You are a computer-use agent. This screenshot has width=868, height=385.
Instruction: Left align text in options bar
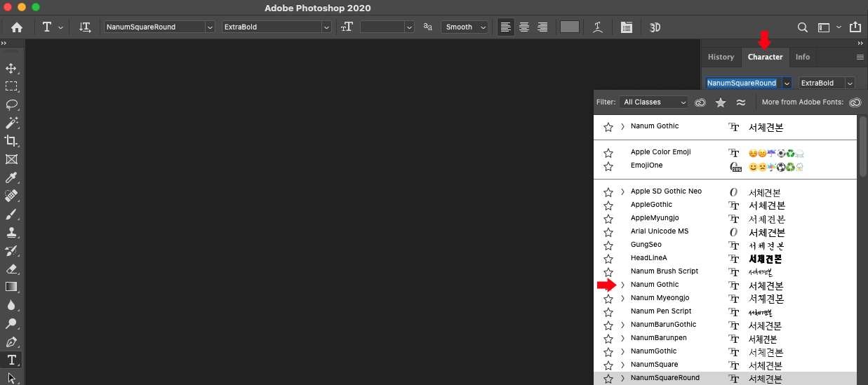pyautogui.click(x=505, y=27)
